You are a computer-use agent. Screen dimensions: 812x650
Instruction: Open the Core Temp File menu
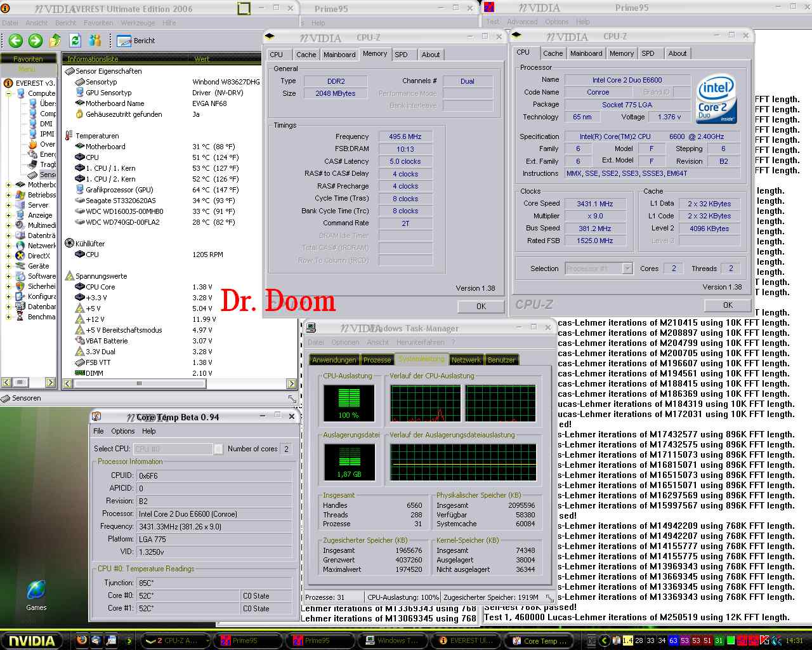click(98, 431)
